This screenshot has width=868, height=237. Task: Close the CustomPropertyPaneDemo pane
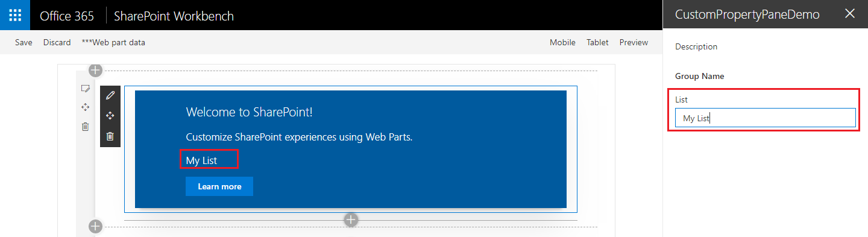pos(850,14)
